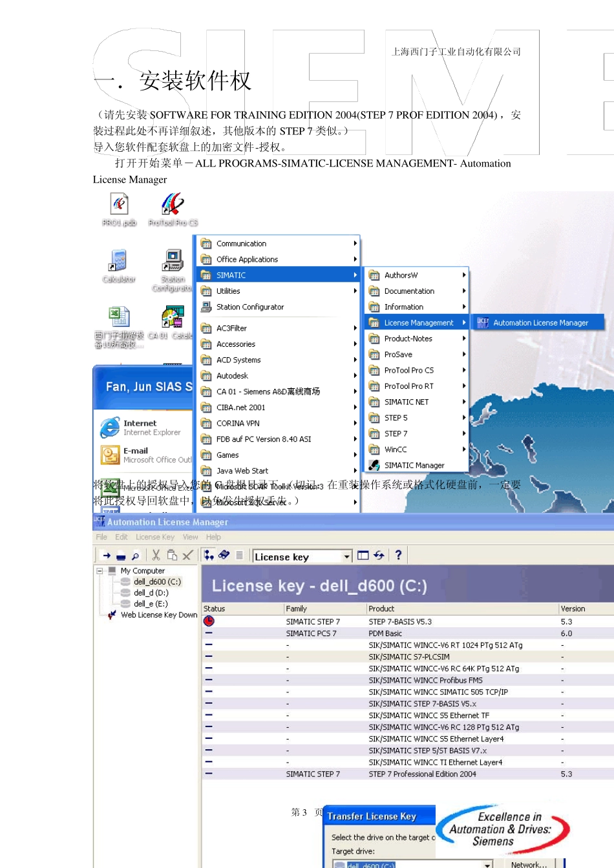Click the Help question mark icon

click(x=398, y=555)
